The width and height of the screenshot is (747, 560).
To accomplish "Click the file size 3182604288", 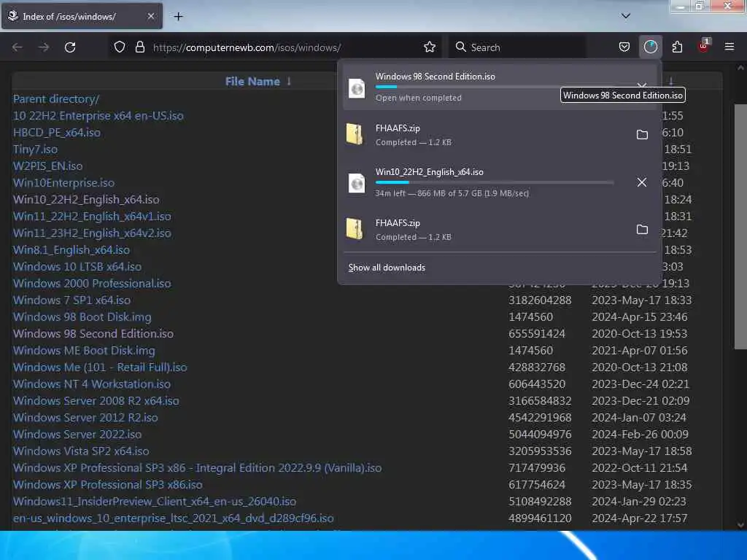I will [x=540, y=300].
